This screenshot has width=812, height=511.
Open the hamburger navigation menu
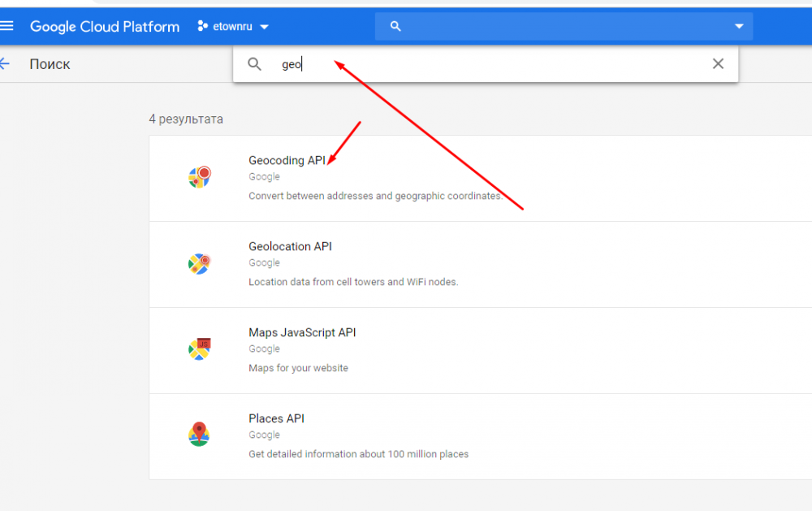pyautogui.click(x=7, y=26)
